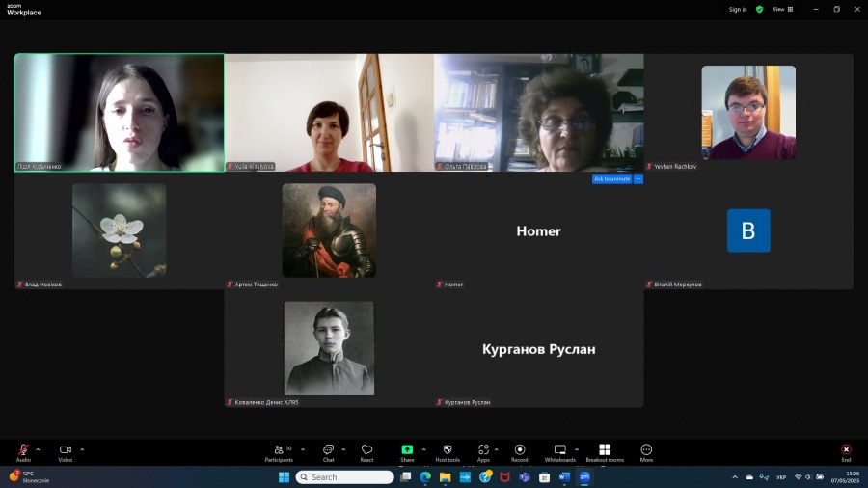Open the red McAfee icon in taskbar

[x=504, y=477]
